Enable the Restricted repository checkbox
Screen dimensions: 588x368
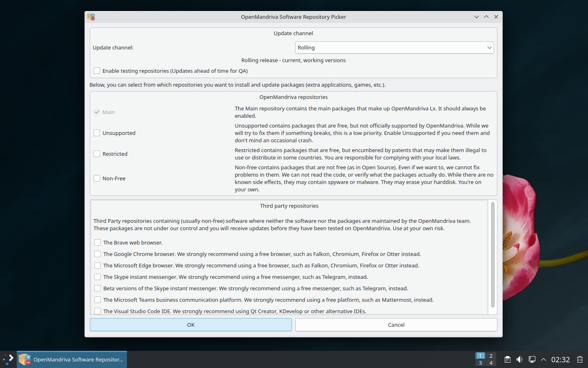coord(97,154)
